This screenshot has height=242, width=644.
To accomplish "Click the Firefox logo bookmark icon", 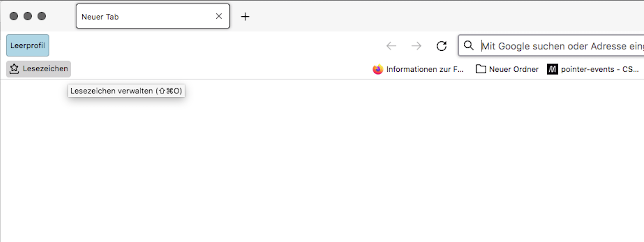I will pos(378,69).
